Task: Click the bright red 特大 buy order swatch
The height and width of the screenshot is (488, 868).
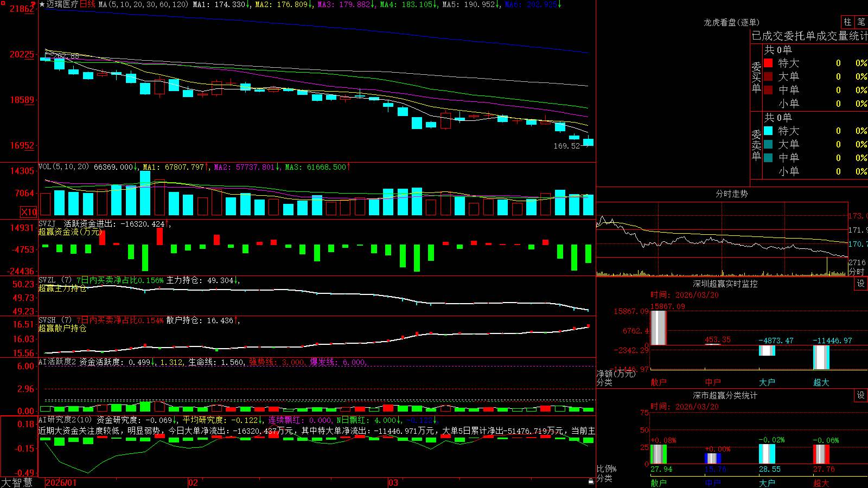Action: 768,63
